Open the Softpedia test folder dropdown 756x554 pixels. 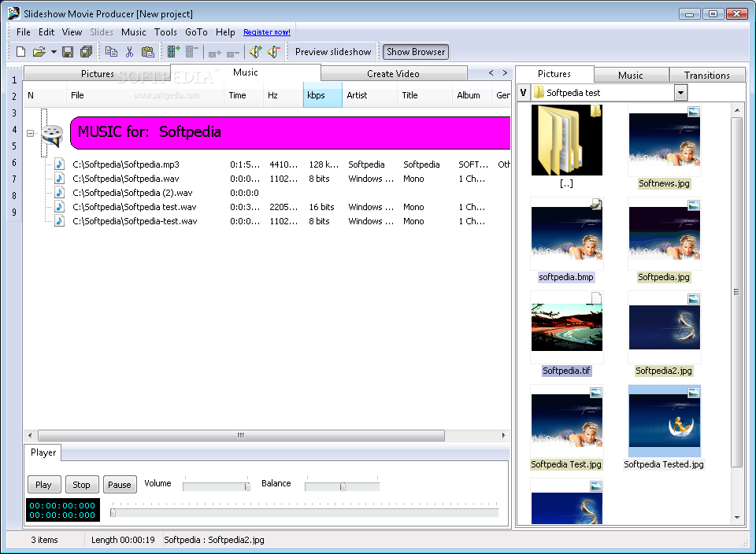(680, 93)
